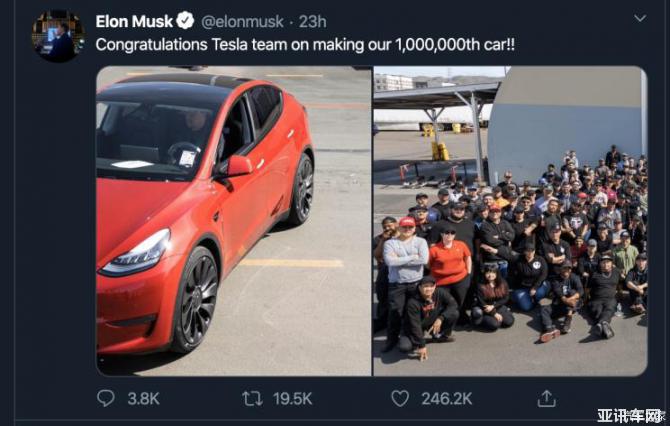Open the share tweet icon
The height and width of the screenshot is (426, 670).
tap(546, 398)
